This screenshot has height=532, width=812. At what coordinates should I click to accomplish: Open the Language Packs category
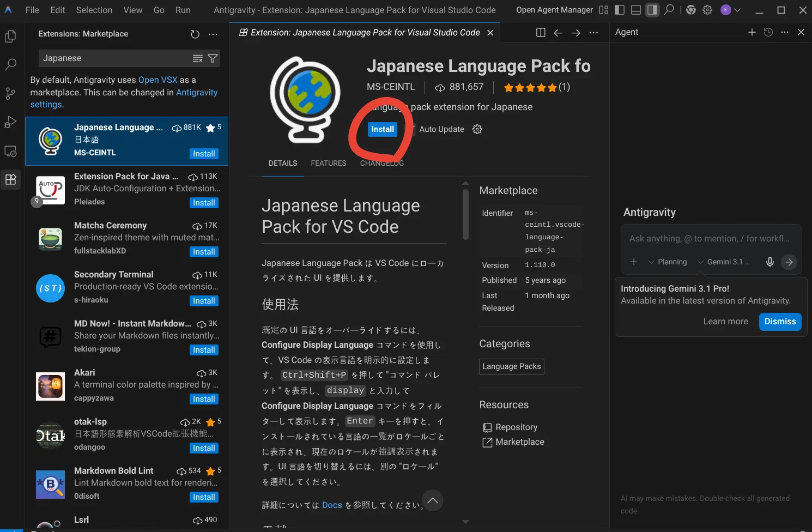click(x=512, y=366)
